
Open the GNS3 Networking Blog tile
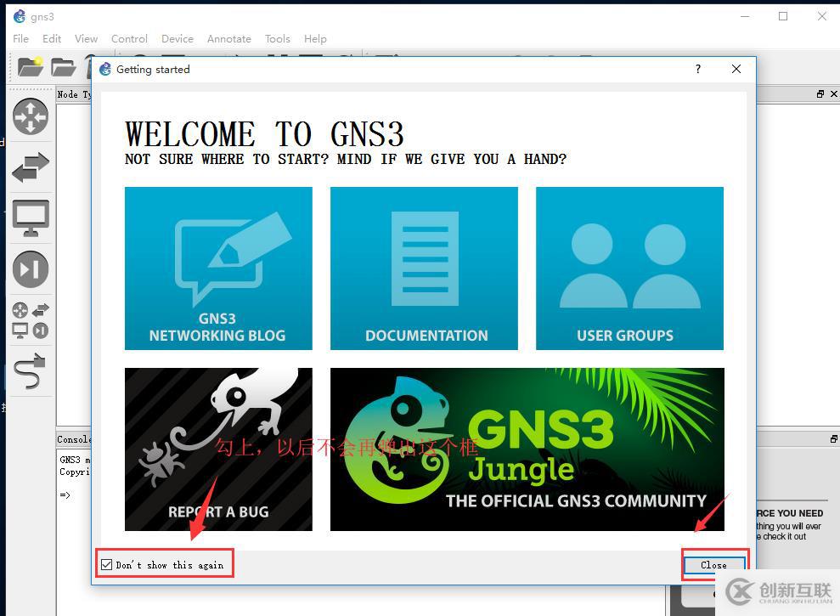(218, 268)
